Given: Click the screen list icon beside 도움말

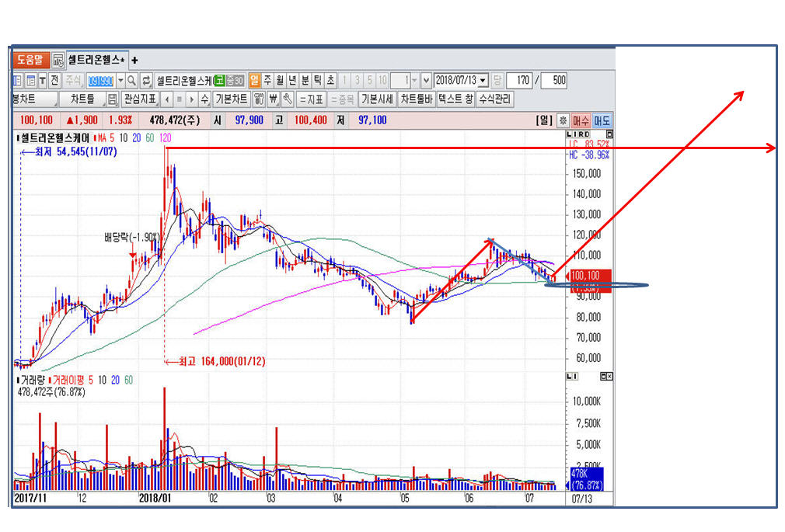Looking at the screenshot, I should point(58,60).
